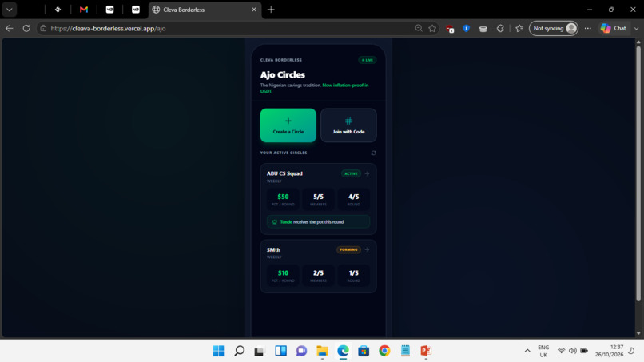Viewport: 644px width, 362px height.
Task: Open ABU CS Squad circle arrow
Action: pos(367,173)
